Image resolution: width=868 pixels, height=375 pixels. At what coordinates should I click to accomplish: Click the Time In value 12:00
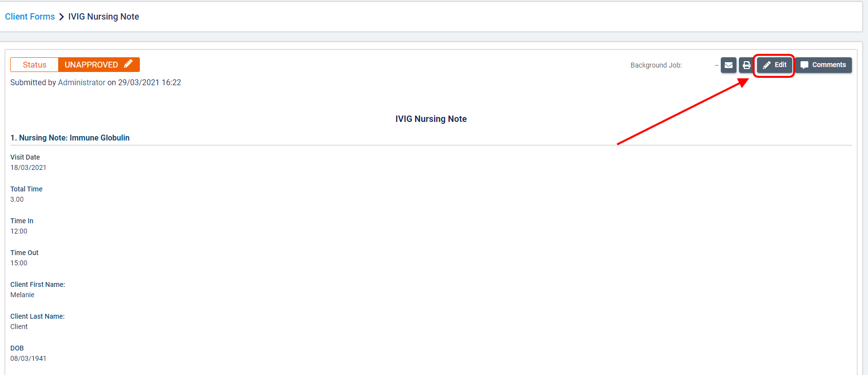click(19, 231)
